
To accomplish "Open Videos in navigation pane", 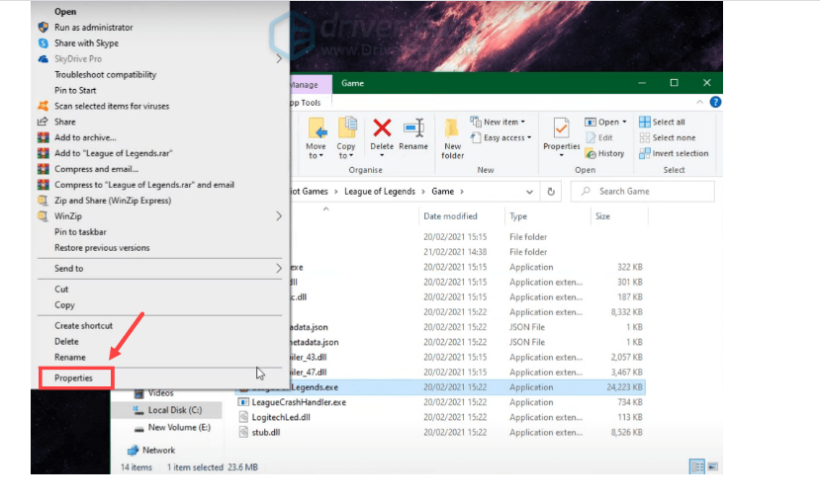I will tap(160, 393).
